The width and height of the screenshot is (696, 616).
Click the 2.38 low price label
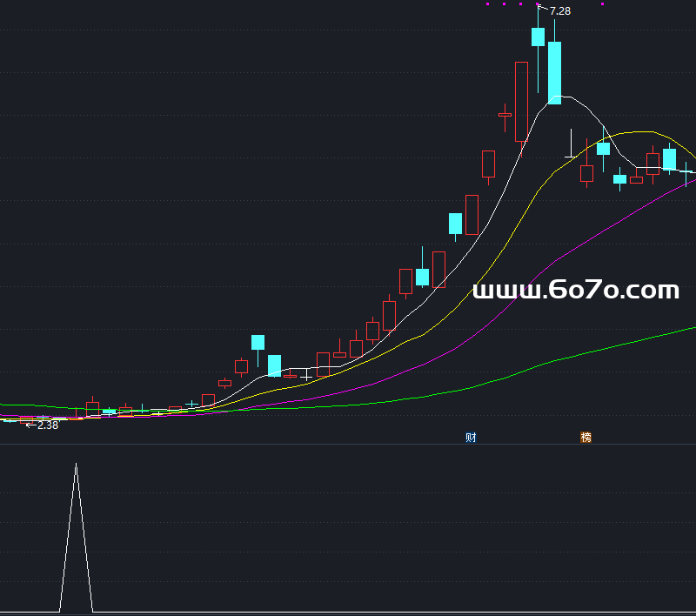click(47, 425)
